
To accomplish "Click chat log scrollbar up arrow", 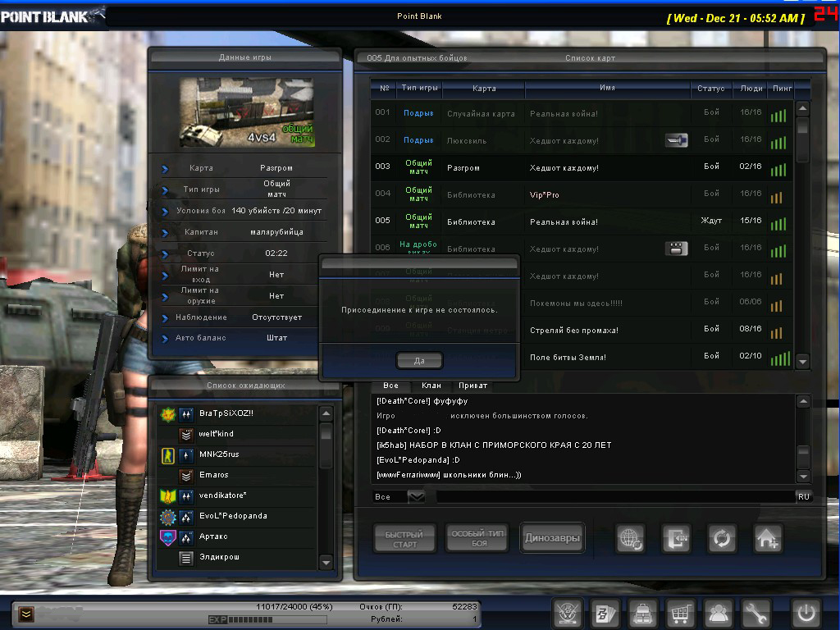I will 803,402.
